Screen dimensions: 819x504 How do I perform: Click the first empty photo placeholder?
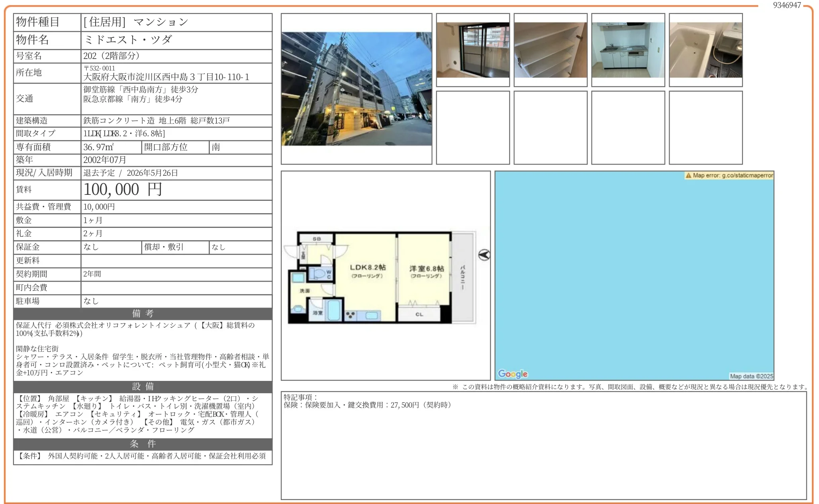(472, 127)
